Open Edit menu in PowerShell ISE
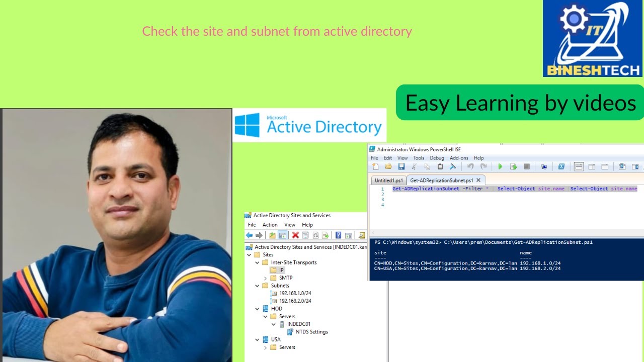This screenshot has width=644, height=362. tap(387, 158)
